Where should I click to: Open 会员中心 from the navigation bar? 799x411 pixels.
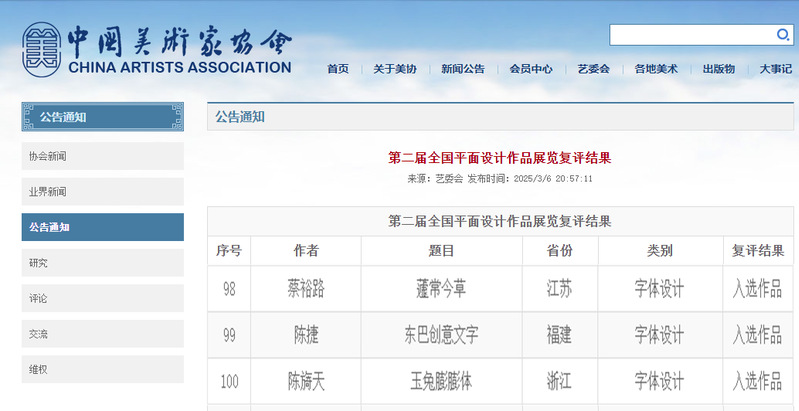(530, 69)
